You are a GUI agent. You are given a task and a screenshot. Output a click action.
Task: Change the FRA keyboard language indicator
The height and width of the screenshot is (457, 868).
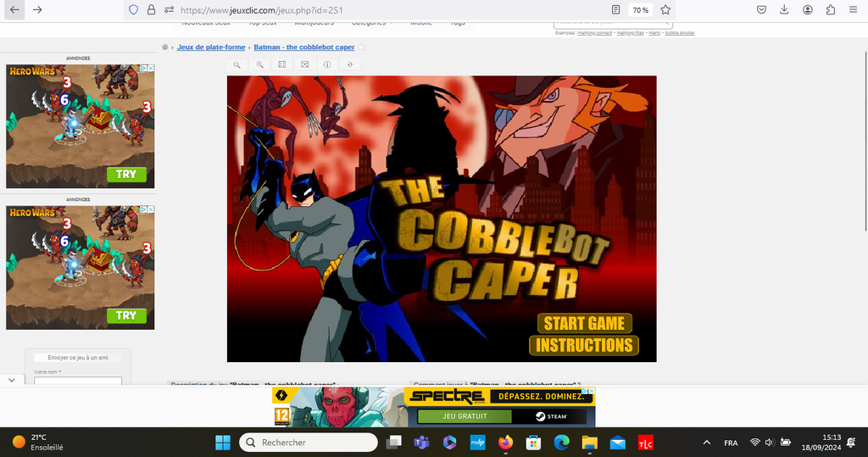pos(731,443)
